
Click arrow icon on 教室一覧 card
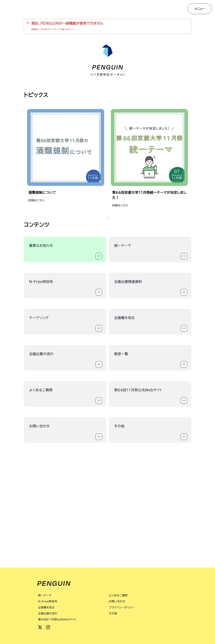tap(184, 364)
